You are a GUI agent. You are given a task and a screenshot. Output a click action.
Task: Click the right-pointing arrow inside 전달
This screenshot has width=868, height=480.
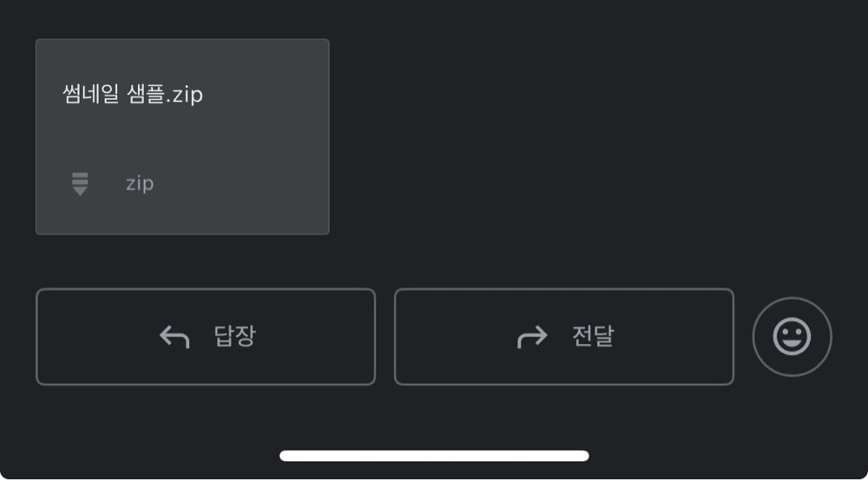point(532,336)
